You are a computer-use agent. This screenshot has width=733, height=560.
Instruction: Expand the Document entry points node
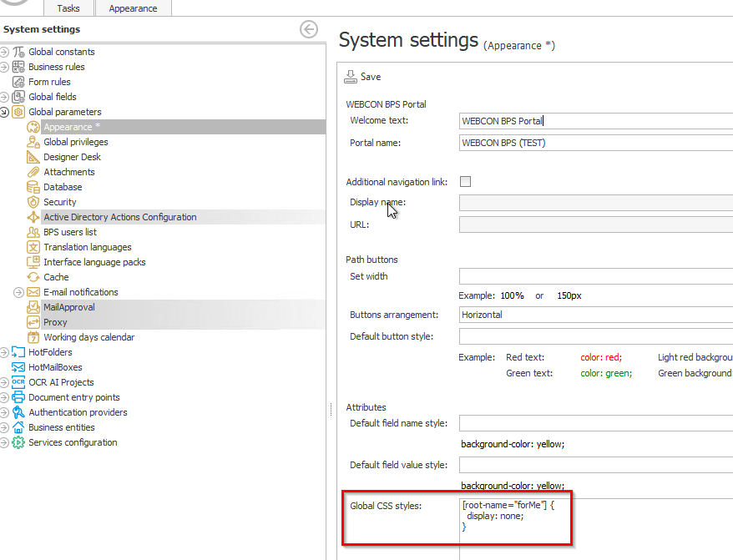[x=4, y=397]
